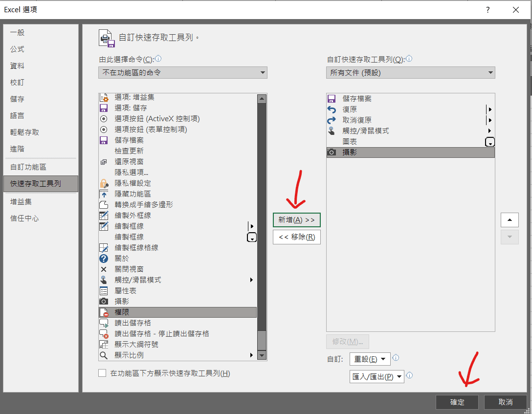
Task: Click the command list scroll-up arrow
Action: coord(262,99)
